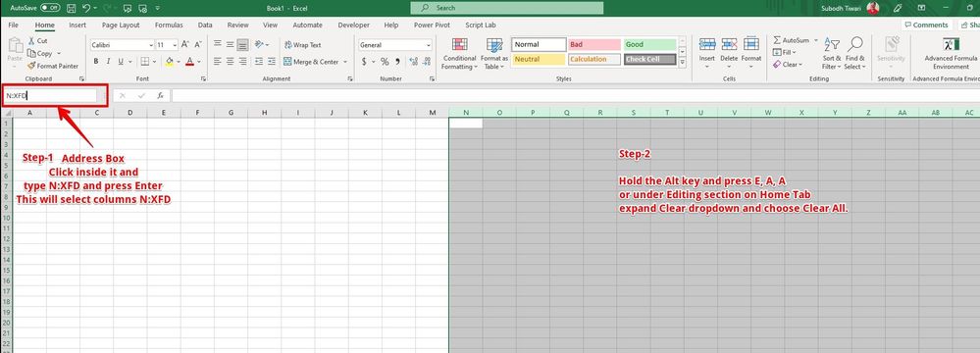Open the Customize Quick Access Toolbar dropdown
The height and width of the screenshot is (353, 980).
[x=158, y=8]
